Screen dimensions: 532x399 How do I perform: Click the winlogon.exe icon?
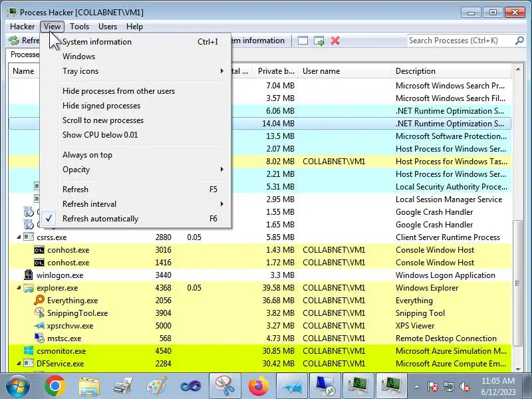29,275
